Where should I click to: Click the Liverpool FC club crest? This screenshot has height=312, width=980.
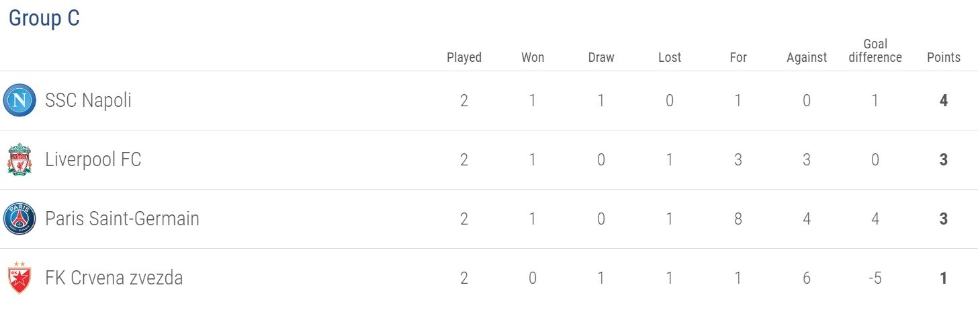19,160
